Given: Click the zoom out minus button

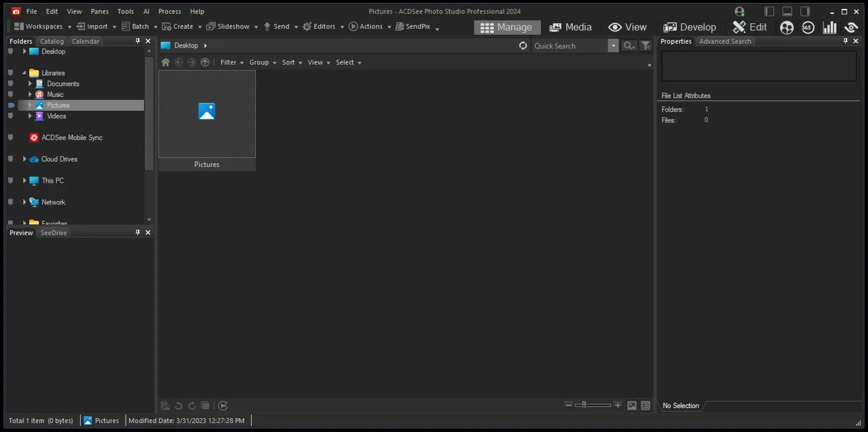Looking at the screenshot, I should (569, 405).
